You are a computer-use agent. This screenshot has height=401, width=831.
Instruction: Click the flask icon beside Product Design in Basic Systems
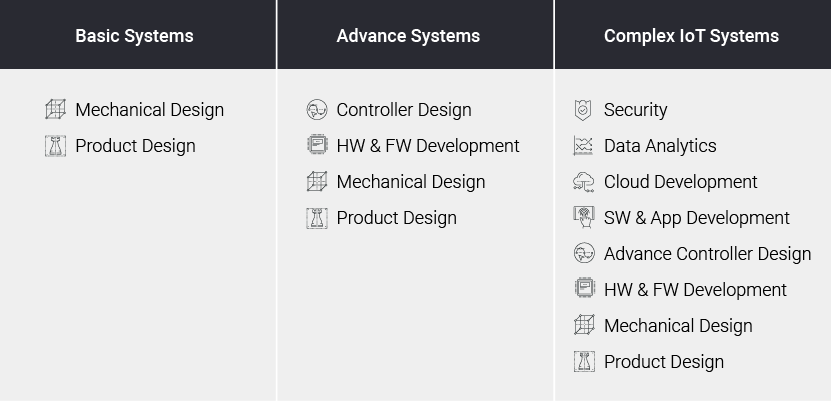[x=55, y=146]
